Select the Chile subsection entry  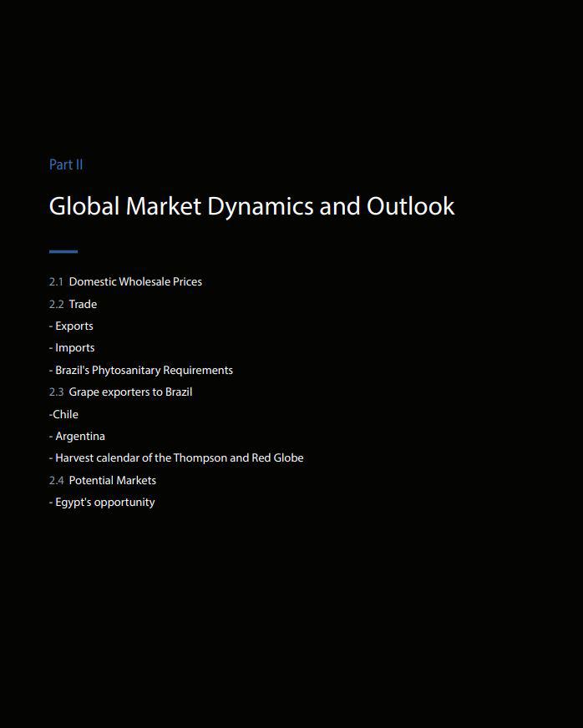[64, 414]
